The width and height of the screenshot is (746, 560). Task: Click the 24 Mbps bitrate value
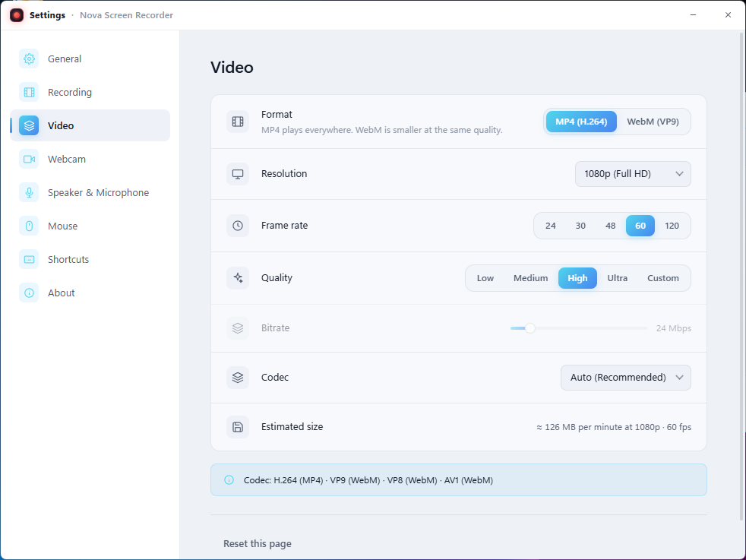point(674,328)
